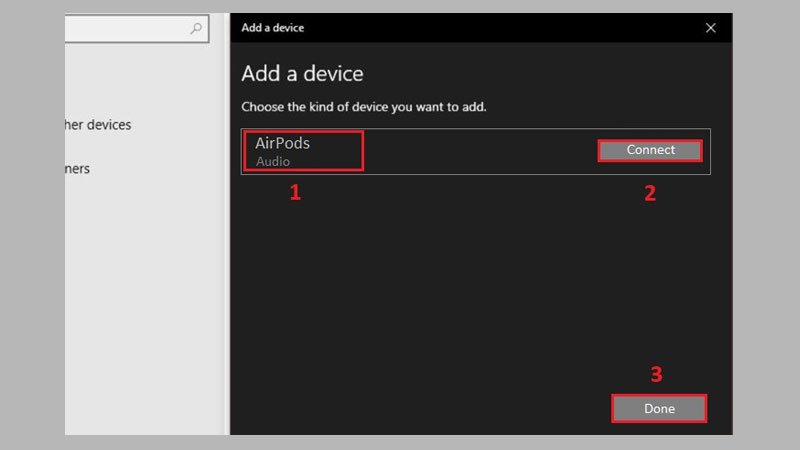Click the large 'Add a device' heading

(x=302, y=74)
